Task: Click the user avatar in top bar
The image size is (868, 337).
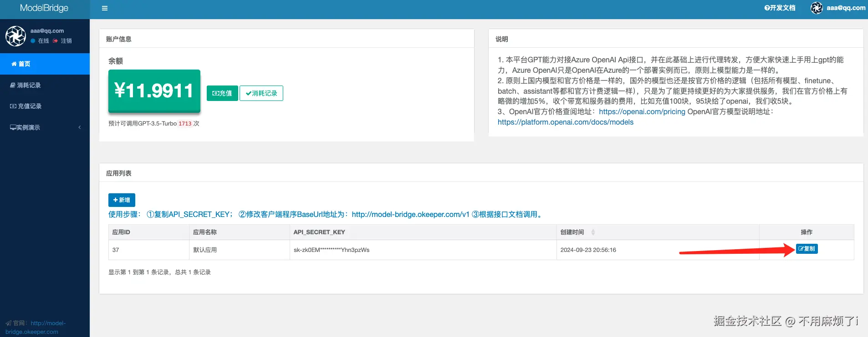Action: point(817,8)
